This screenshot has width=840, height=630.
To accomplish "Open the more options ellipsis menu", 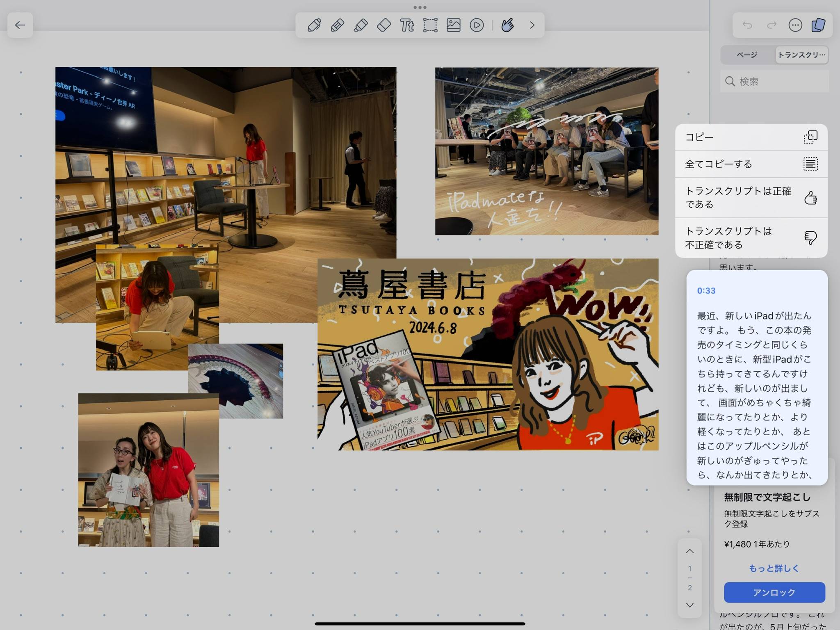I will click(795, 25).
